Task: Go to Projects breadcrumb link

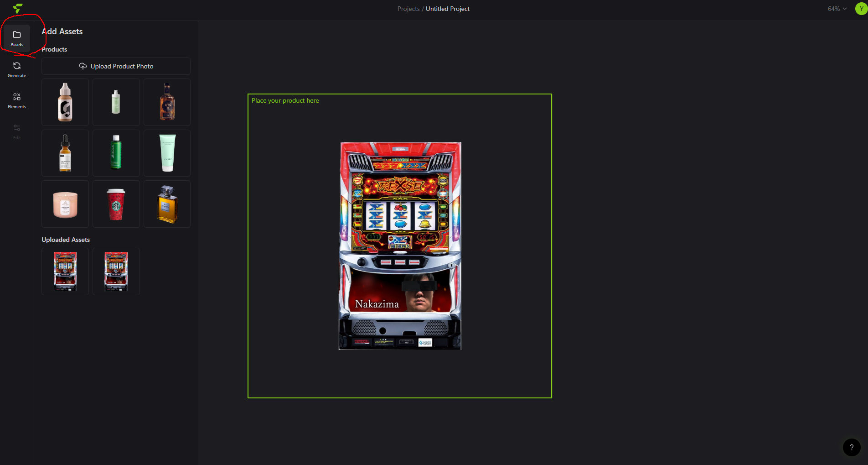Action: click(x=408, y=9)
